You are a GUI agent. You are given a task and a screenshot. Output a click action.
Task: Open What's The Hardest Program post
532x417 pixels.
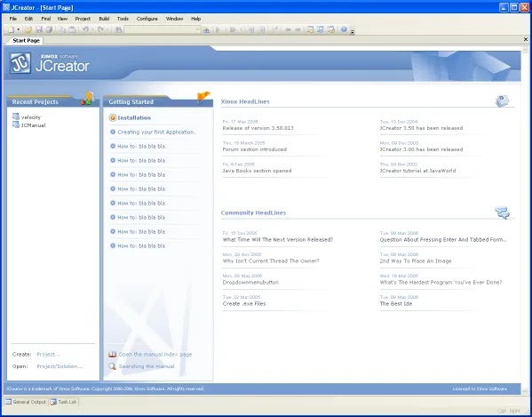(441, 283)
